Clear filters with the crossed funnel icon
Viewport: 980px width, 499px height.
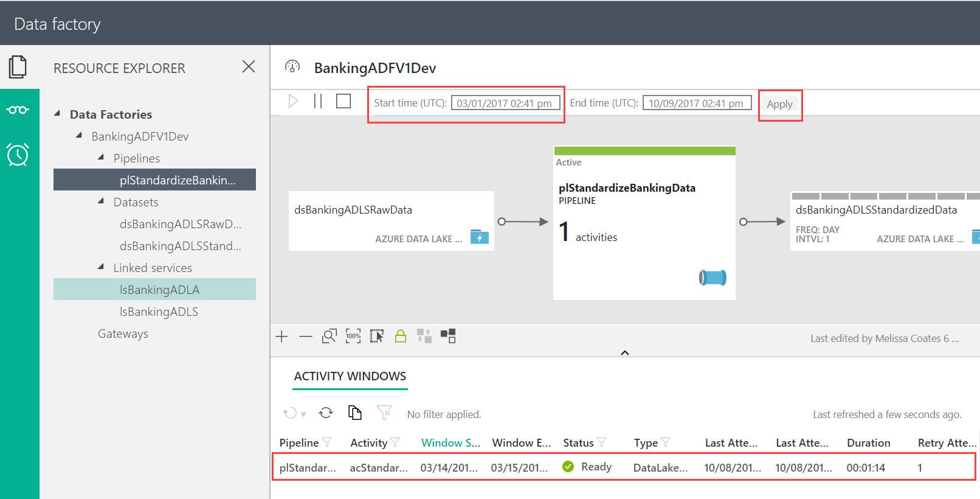click(x=384, y=413)
